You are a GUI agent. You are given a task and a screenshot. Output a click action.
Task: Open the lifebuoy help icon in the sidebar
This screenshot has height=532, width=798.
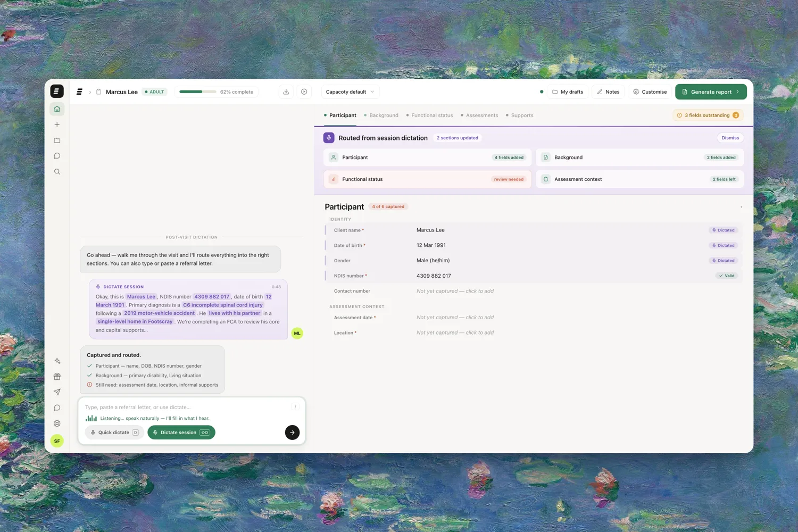[57, 423]
